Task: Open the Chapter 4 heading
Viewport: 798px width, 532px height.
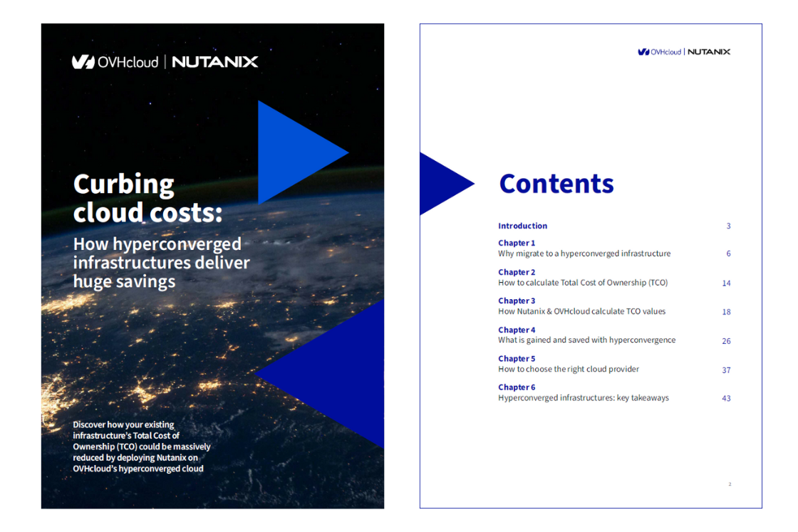Action: tap(517, 330)
